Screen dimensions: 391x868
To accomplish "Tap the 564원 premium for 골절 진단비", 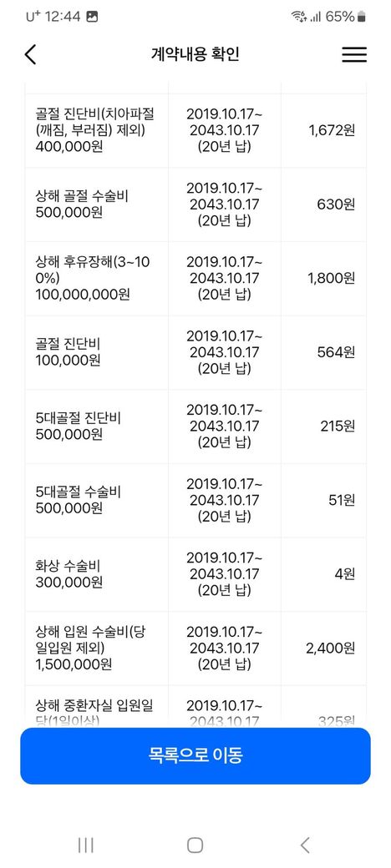I will [x=336, y=352].
